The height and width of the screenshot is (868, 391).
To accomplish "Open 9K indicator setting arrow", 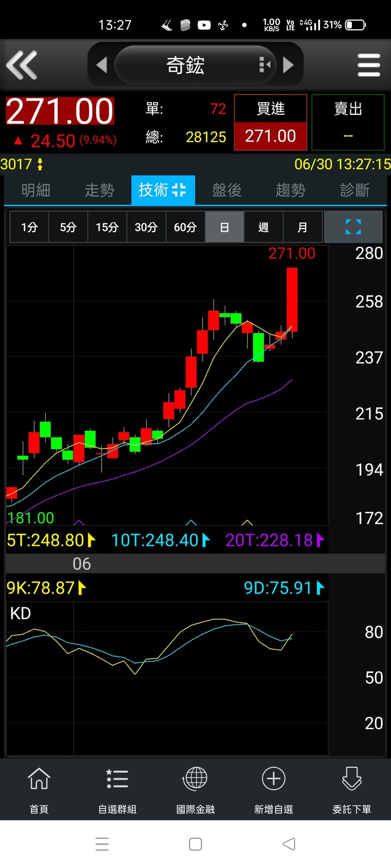I will [82, 588].
